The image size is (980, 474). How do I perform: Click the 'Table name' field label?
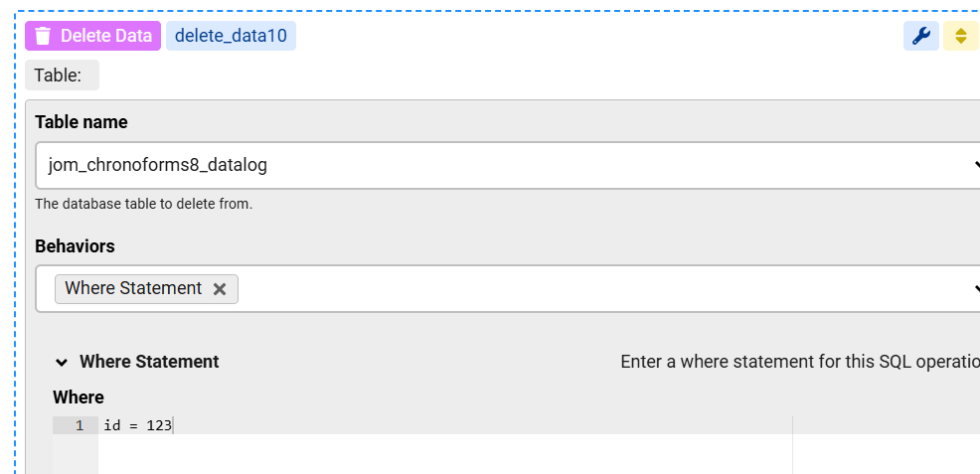tap(82, 122)
